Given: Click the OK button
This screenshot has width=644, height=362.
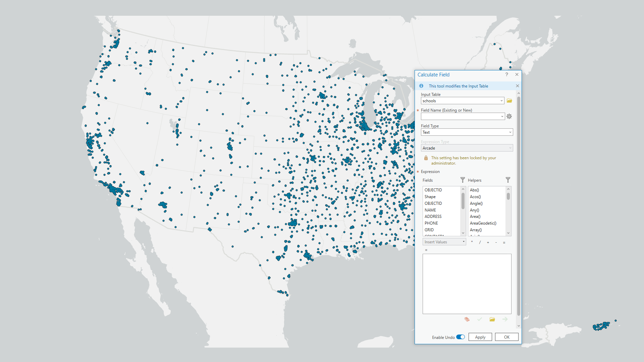Looking at the screenshot, I should 506,337.
